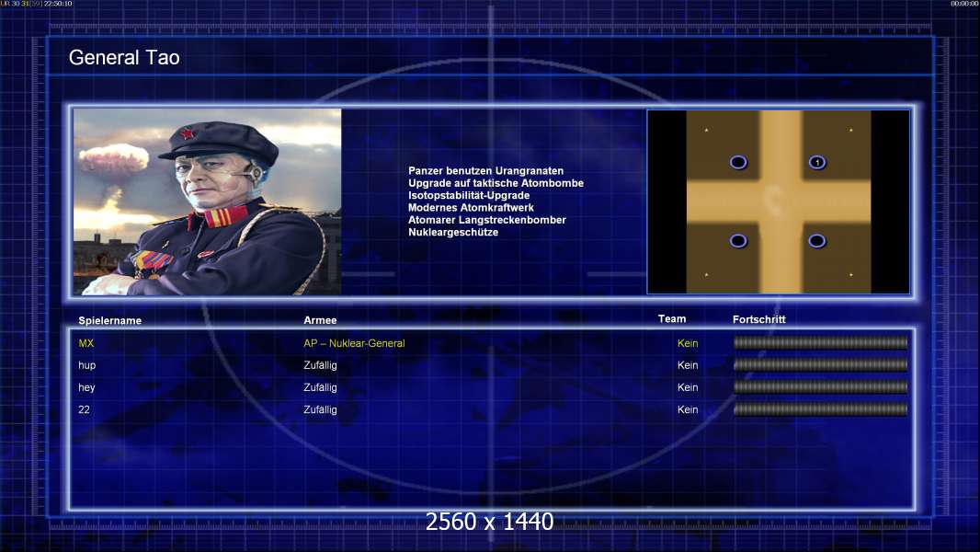
Task: Click the General Tao portrait image
Action: tap(208, 201)
